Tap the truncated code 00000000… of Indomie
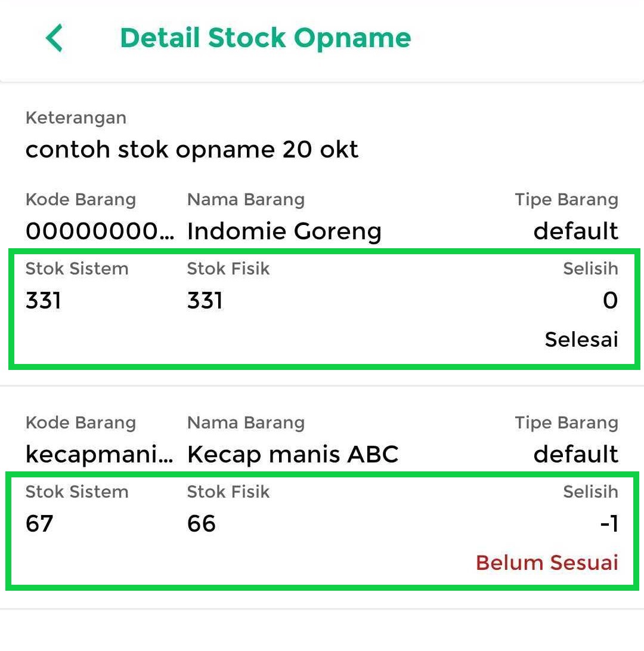Image resolution: width=644 pixels, height=651 pixels. (x=100, y=231)
